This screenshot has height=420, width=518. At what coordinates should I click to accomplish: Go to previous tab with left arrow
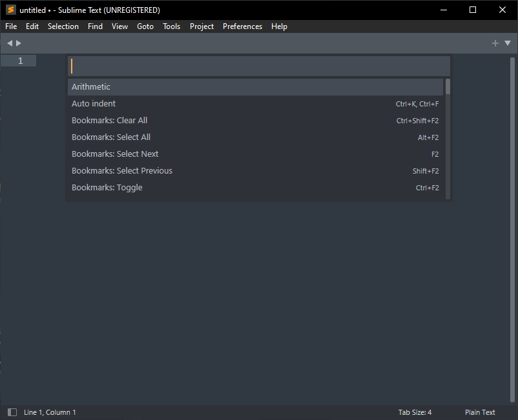tap(10, 43)
